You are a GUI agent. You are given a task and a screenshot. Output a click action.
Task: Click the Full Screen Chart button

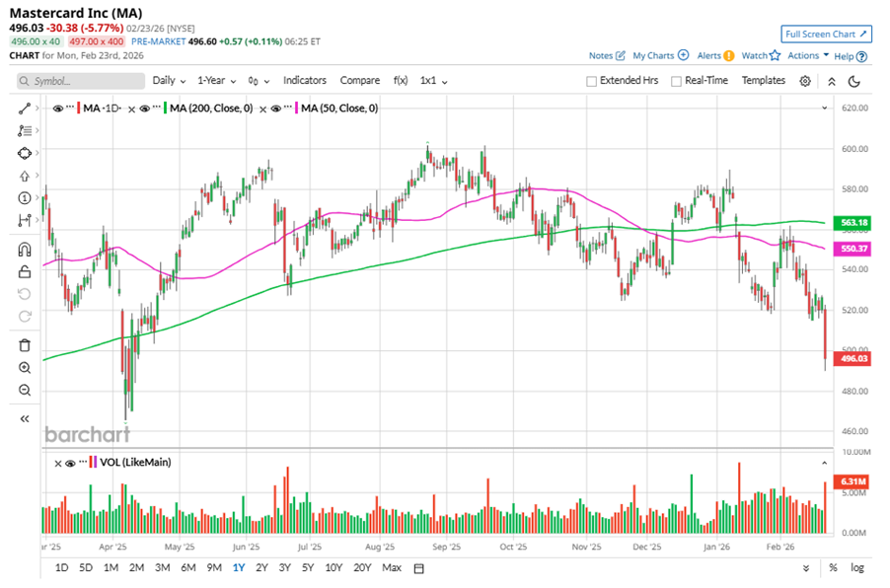[826, 34]
